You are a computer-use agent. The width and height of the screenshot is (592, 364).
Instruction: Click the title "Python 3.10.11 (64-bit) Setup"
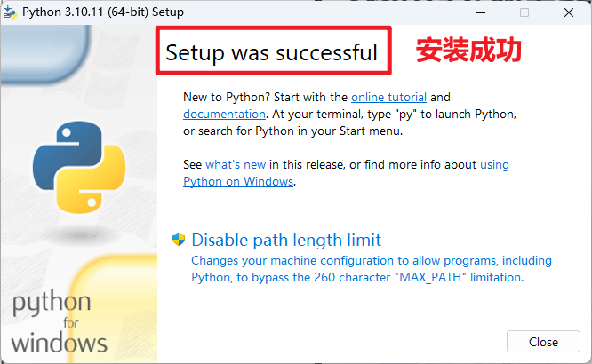[x=103, y=12]
